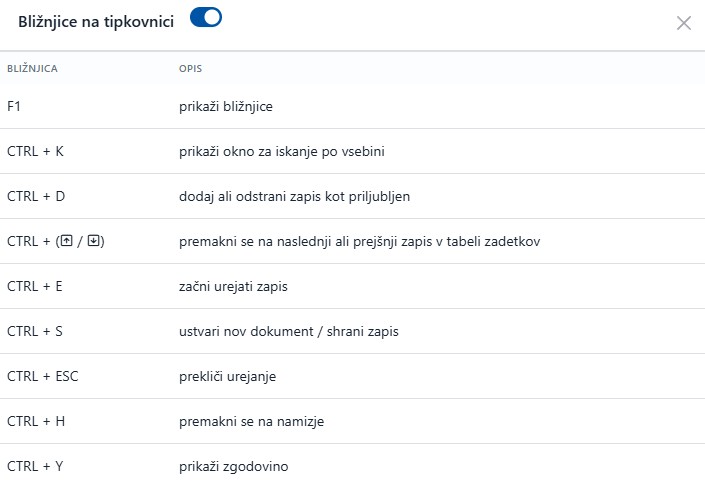Close the Bližnjice na tipkovnici panel

coord(684,23)
